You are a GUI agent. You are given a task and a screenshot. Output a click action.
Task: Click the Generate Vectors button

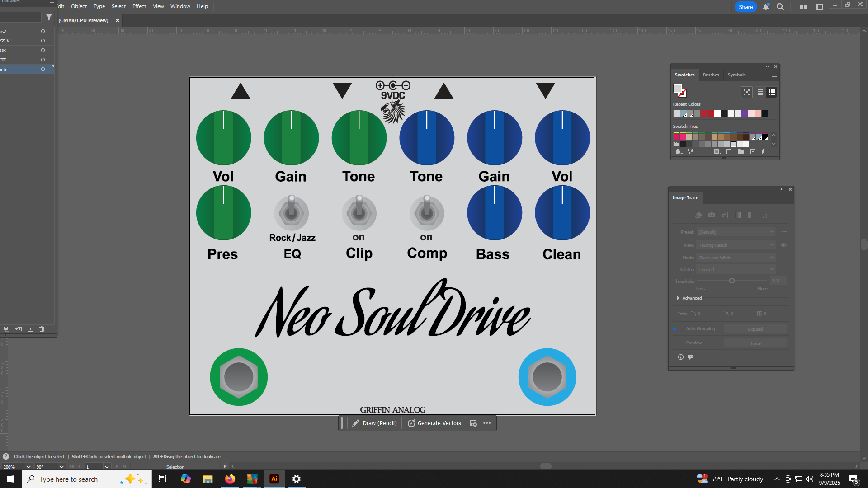434,423
